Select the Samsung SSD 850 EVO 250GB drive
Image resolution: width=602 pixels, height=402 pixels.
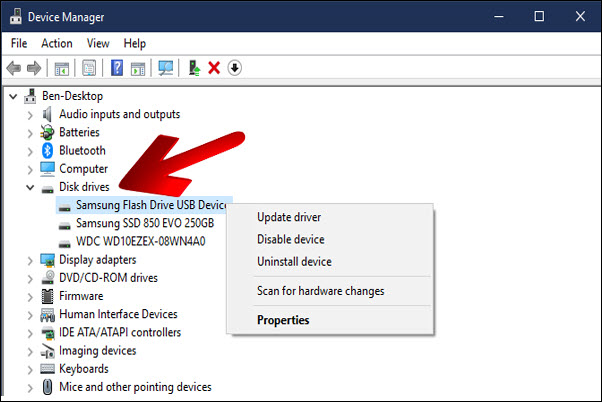144,223
